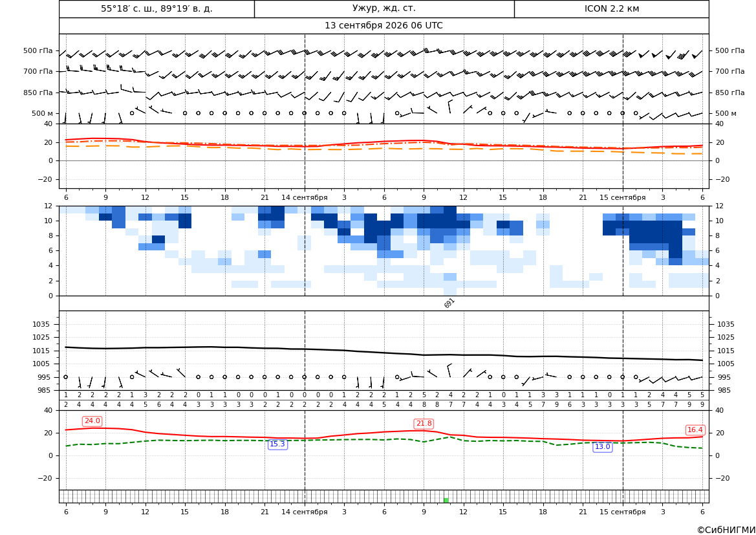Click the 985 pressure tick on the right axis
756x535 pixels.
pos(722,390)
